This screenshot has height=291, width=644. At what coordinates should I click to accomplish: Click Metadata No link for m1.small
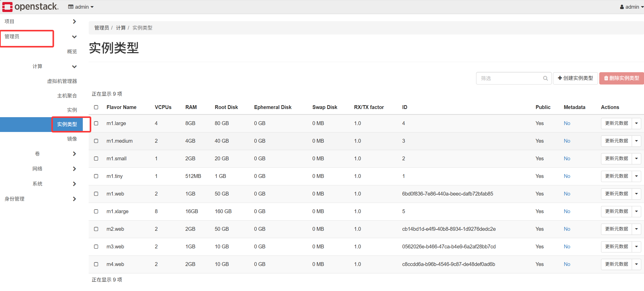[567, 159]
